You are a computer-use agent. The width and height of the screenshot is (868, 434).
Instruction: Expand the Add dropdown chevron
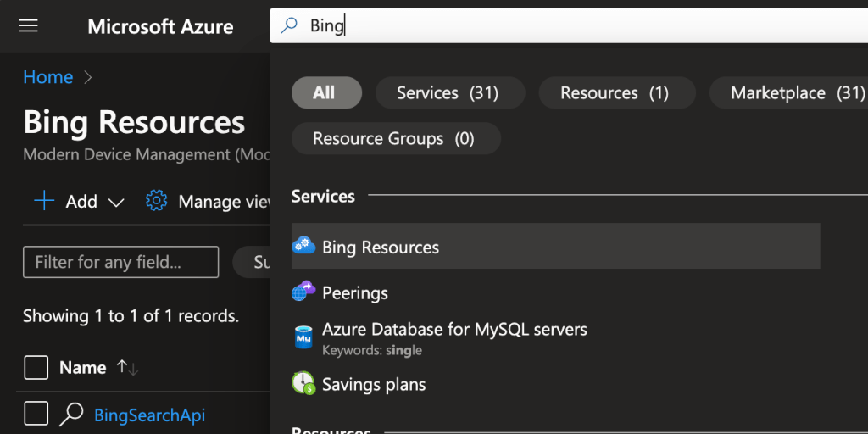(116, 202)
